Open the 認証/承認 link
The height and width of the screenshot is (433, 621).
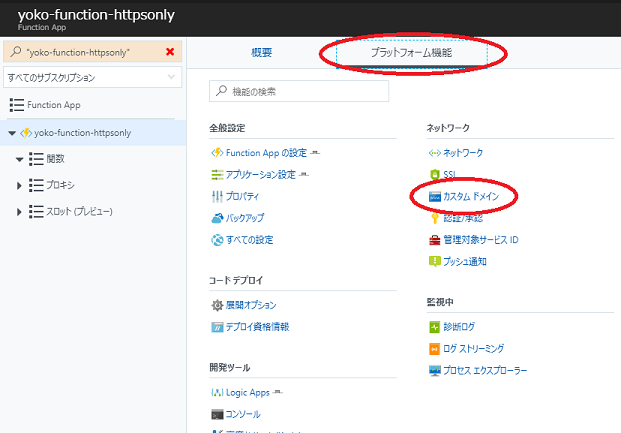(463, 218)
